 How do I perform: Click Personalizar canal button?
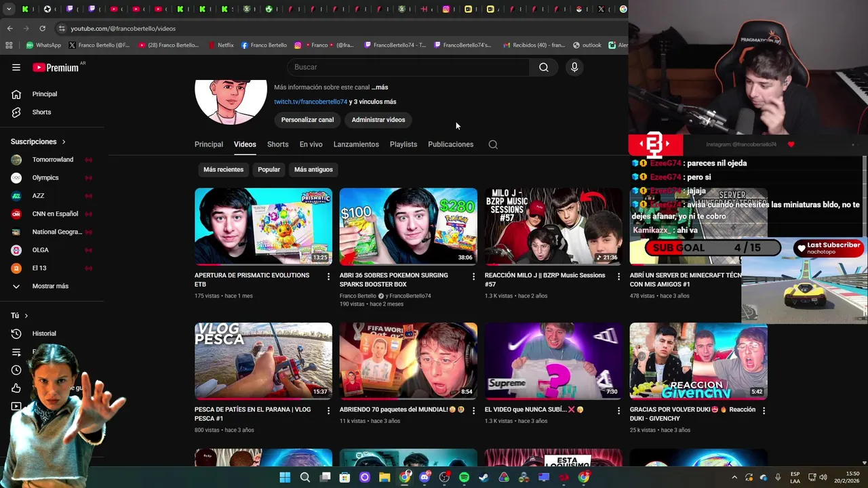(307, 120)
